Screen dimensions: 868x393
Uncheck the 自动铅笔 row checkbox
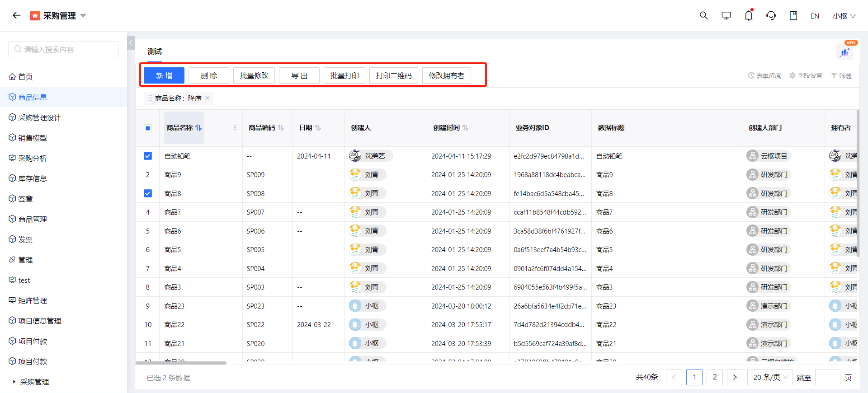pyautogui.click(x=148, y=156)
